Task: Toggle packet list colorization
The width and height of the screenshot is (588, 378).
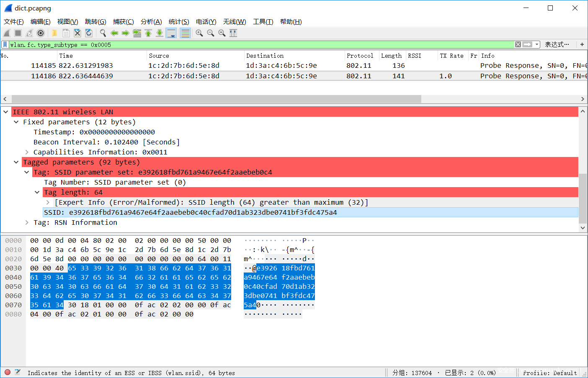Action: [x=185, y=33]
